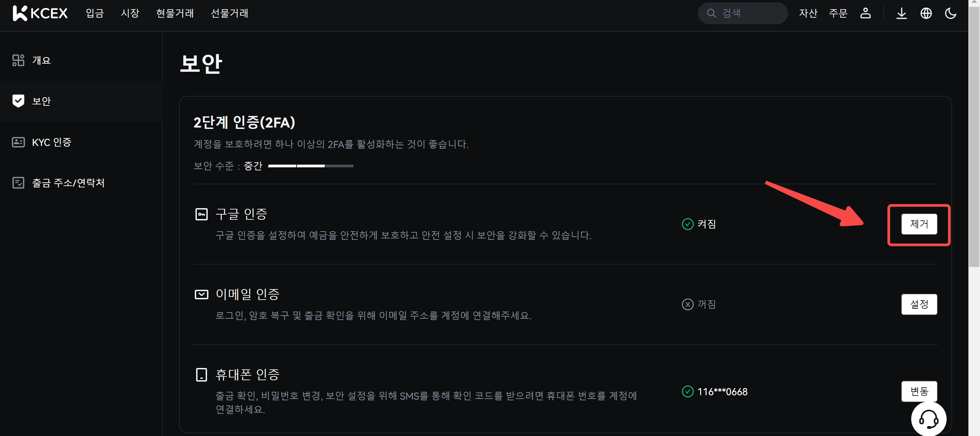Open the 자산 assets menu
The height and width of the screenshot is (436, 980).
coord(808,13)
